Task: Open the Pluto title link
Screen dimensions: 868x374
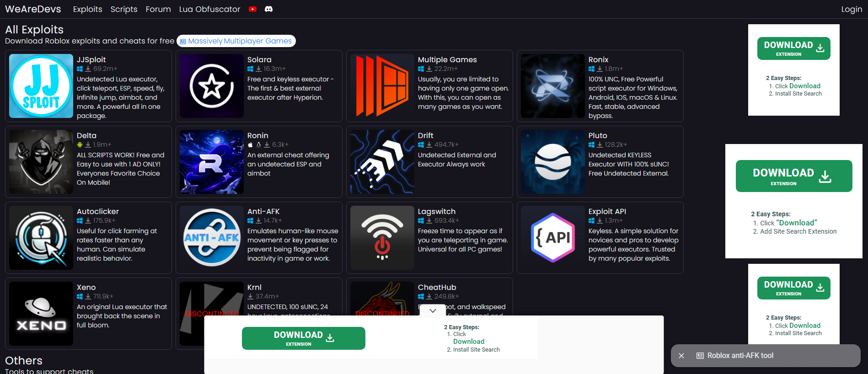Action: click(x=598, y=135)
